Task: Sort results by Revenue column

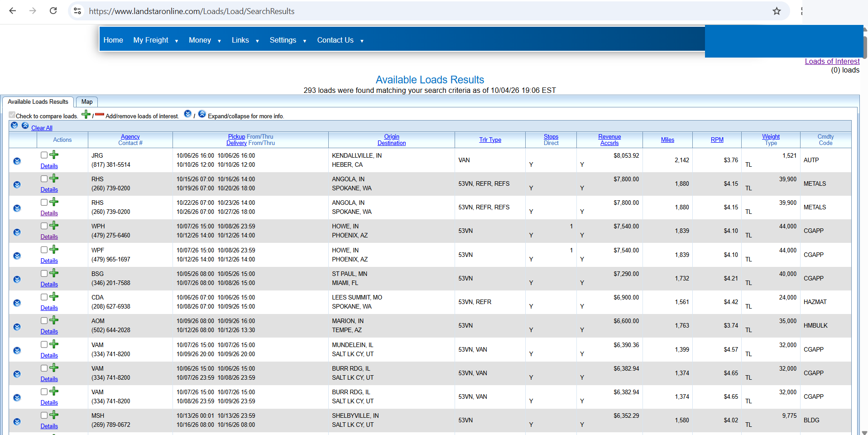Action: (x=609, y=136)
